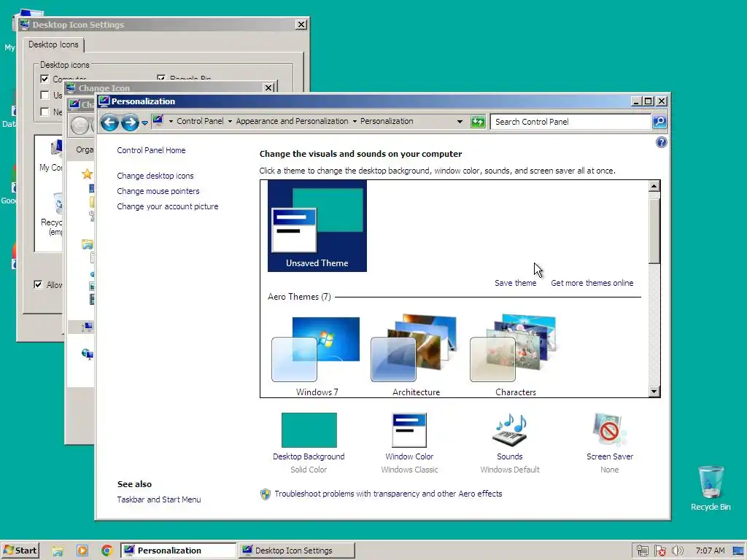Open the address bar history dropdown
This screenshot has width=747, height=560.
coord(460,122)
